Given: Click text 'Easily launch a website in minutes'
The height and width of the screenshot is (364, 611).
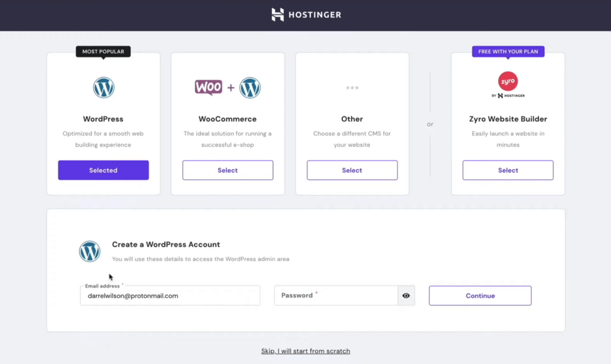Looking at the screenshot, I should 508,139.
